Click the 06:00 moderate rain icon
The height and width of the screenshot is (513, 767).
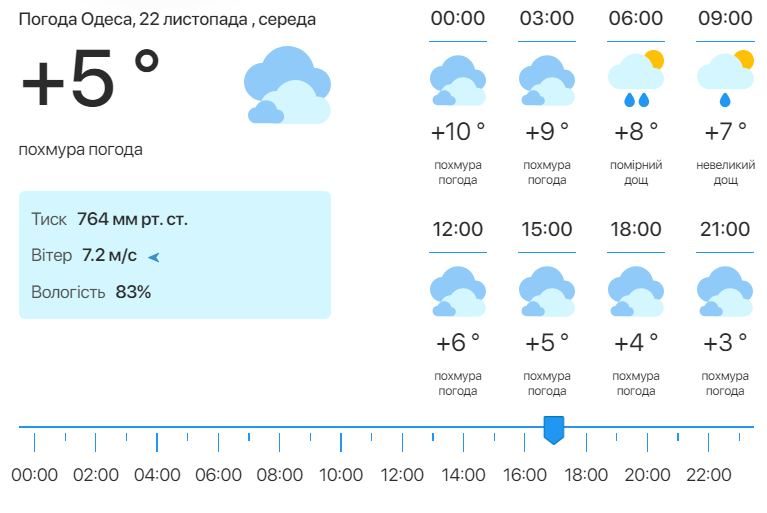tap(635, 78)
